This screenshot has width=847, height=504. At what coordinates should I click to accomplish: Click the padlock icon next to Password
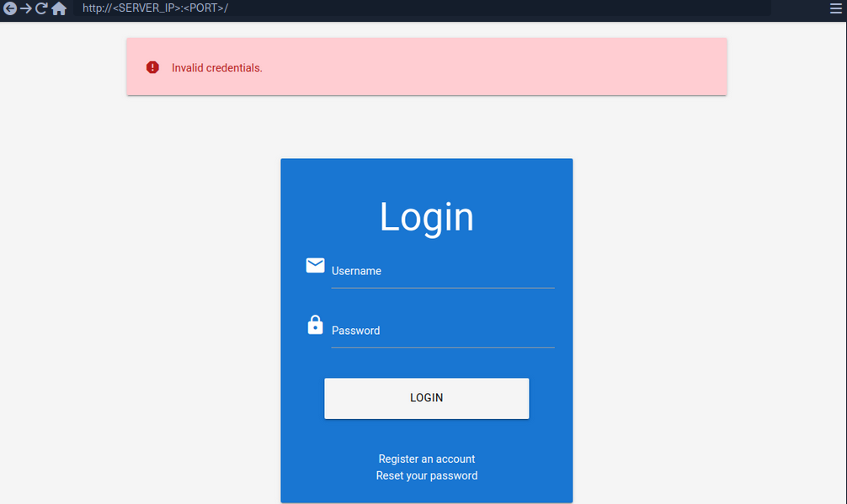point(315,324)
